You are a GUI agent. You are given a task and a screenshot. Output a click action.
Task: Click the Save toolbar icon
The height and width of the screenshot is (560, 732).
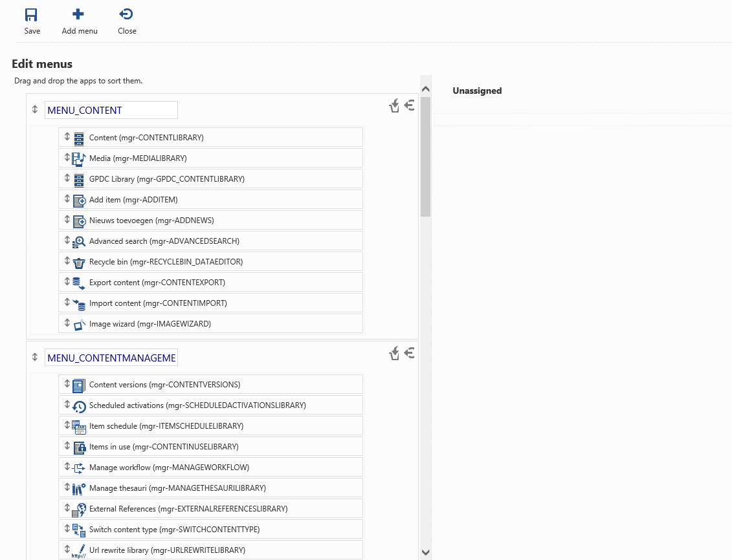tap(31, 15)
